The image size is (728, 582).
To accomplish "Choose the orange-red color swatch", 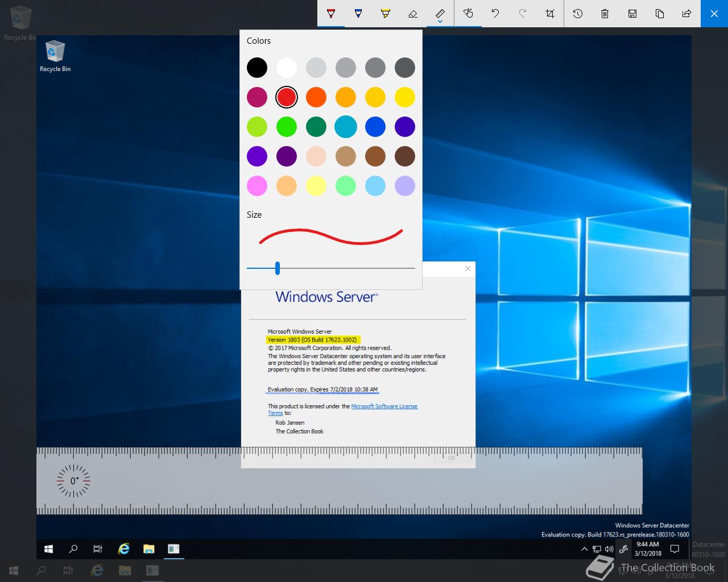I will (316, 97).
